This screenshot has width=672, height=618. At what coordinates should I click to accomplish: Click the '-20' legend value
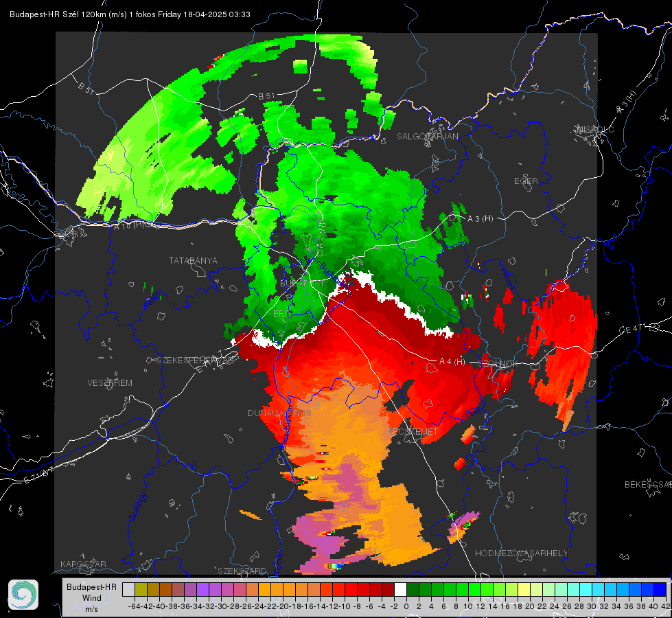[x=282, y=606]
